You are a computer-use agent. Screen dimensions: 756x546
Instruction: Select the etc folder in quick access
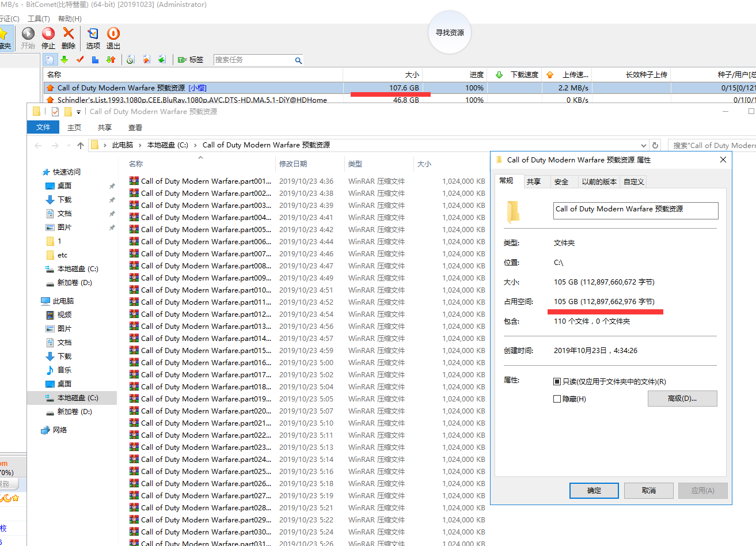coord(62,255)
